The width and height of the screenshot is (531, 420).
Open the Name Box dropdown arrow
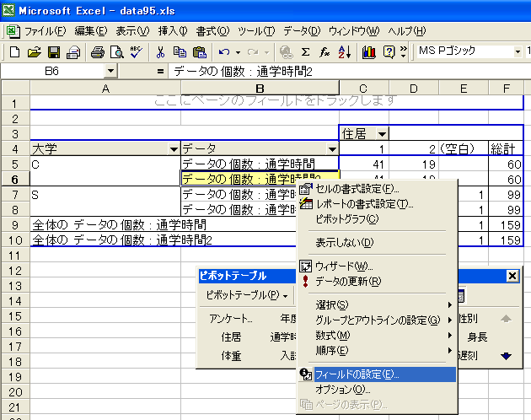110,71
